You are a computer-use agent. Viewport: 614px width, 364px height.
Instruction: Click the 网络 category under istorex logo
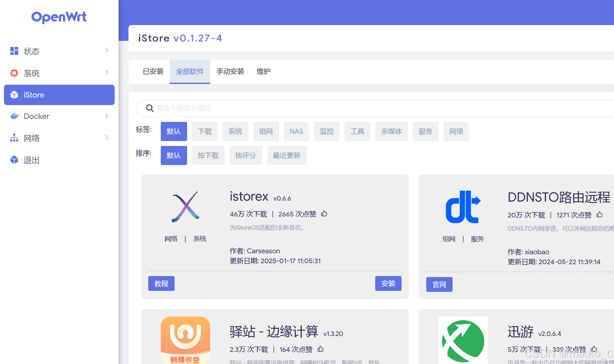[x=171, y=239]
